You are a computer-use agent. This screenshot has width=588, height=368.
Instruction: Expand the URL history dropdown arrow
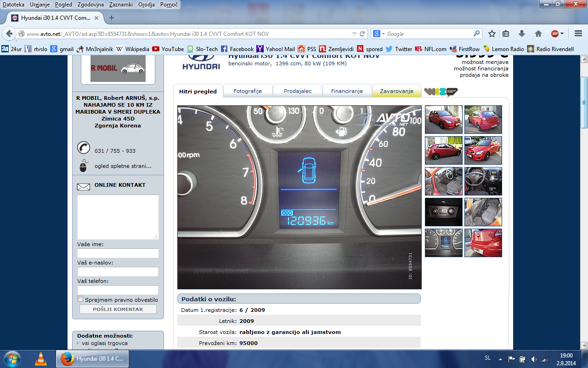click(x=354, y=34)
